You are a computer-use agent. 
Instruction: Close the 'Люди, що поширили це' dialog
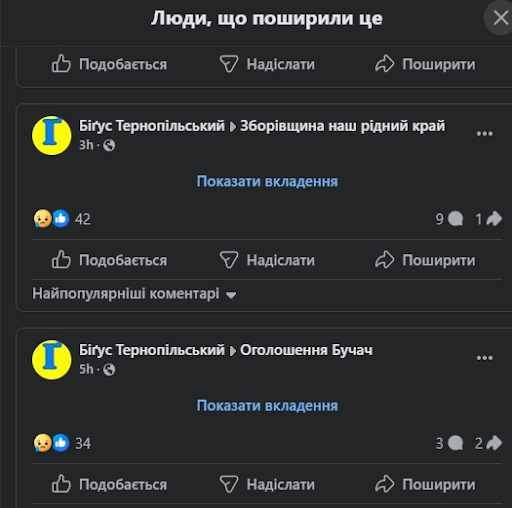[x=500, y=18]
